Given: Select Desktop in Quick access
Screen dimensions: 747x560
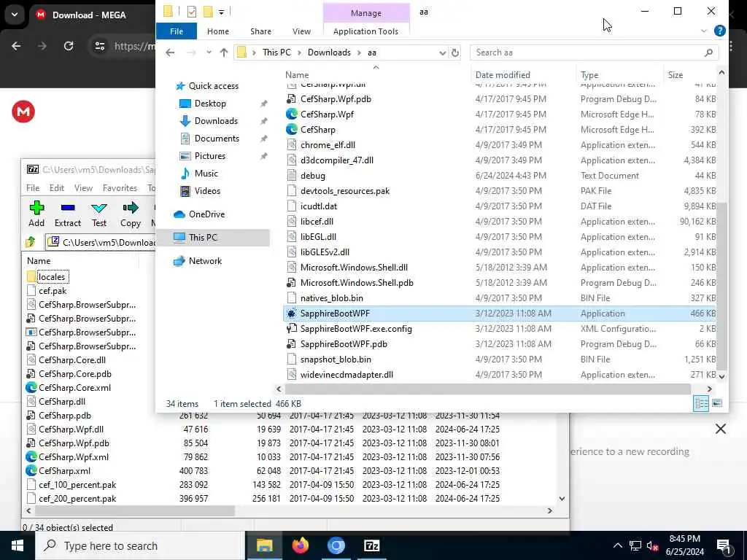Looking at the screenshot, I should pos(210,104).
